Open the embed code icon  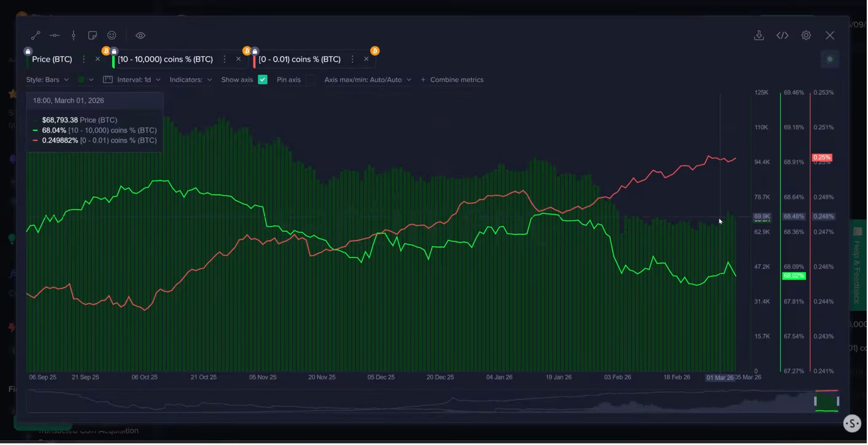[783, 35]
